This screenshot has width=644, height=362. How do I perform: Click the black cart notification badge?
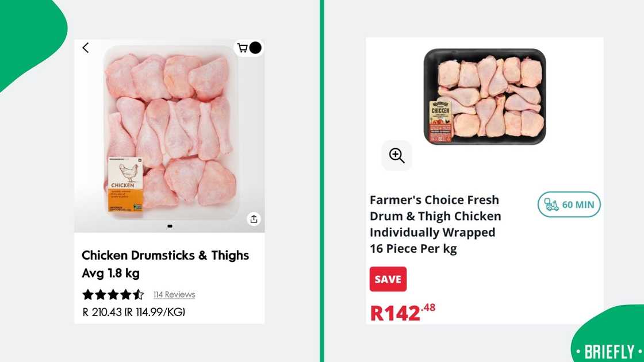(255, 48)
